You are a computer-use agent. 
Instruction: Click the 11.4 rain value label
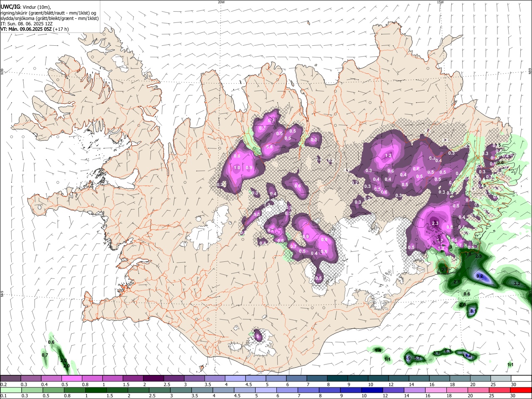pos(466,356)
